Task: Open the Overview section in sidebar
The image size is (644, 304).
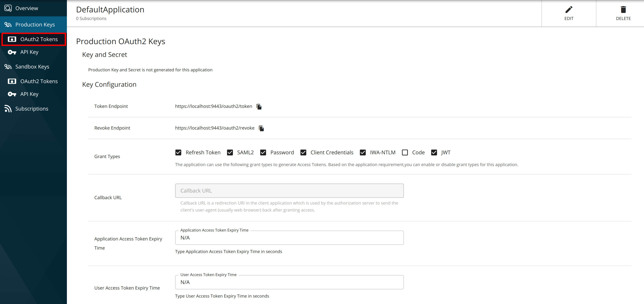Action: coord(26,8)
